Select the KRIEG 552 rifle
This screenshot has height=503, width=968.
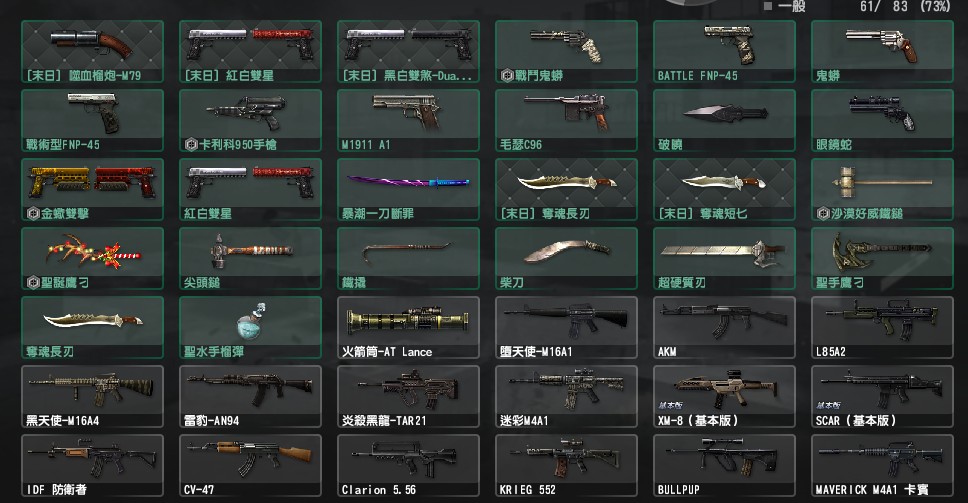point(566,466)
